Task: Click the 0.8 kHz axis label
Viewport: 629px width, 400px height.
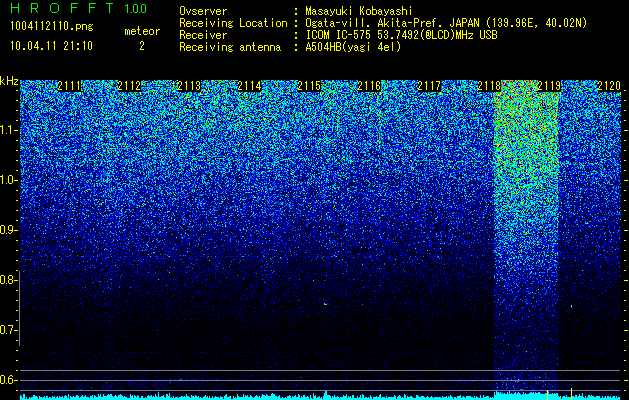Action: click(x=9, y=280)
